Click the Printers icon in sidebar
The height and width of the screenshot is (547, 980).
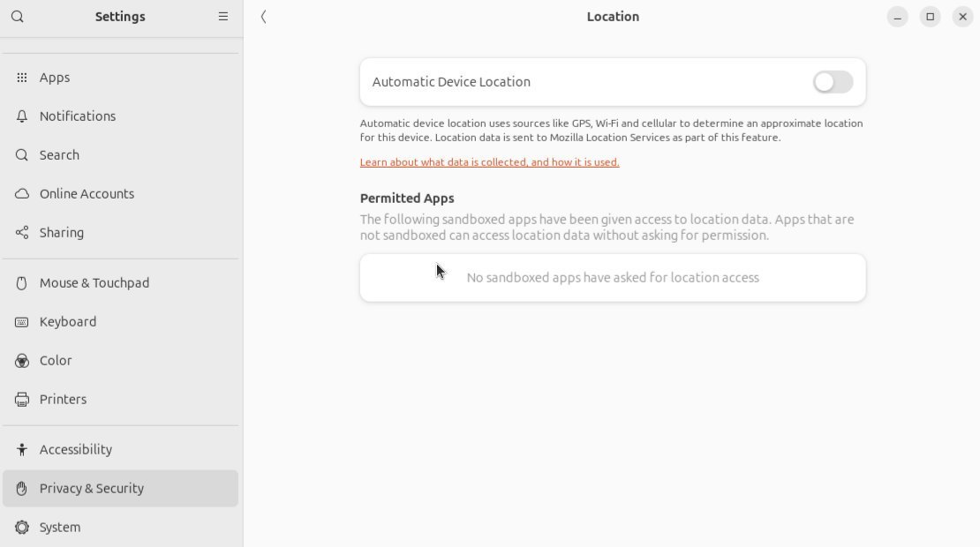click(22, 400)
